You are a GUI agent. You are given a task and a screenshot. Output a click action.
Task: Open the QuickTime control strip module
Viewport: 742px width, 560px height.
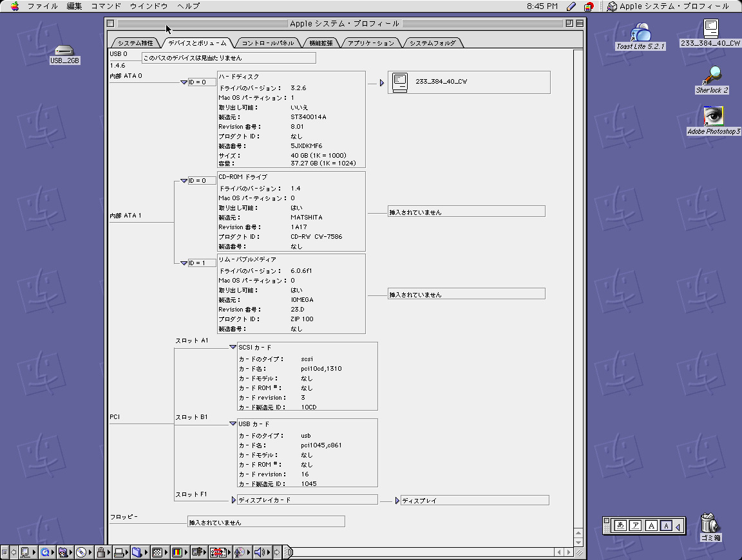[46, 552]
